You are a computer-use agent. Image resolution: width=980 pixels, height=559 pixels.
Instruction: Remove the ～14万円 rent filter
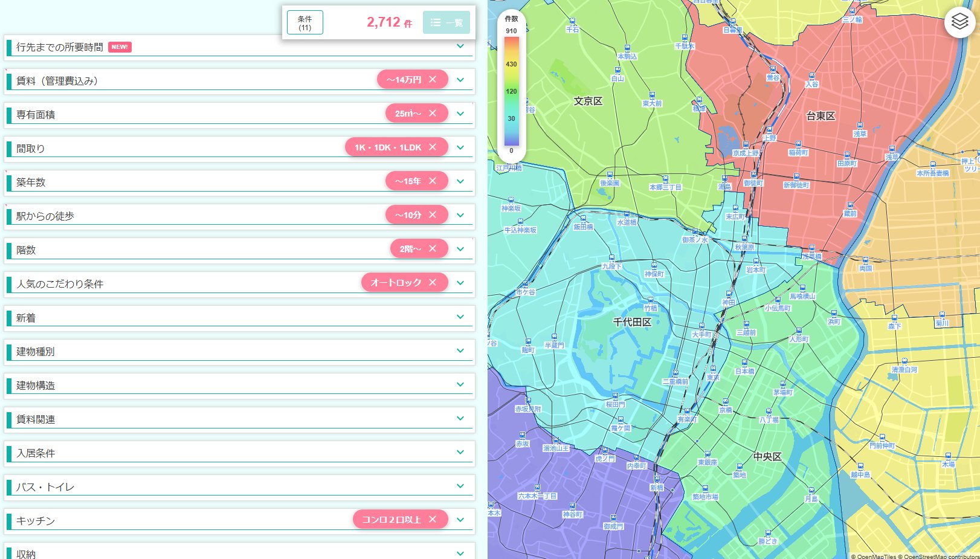pyautogui.click(x=433, y=80)
